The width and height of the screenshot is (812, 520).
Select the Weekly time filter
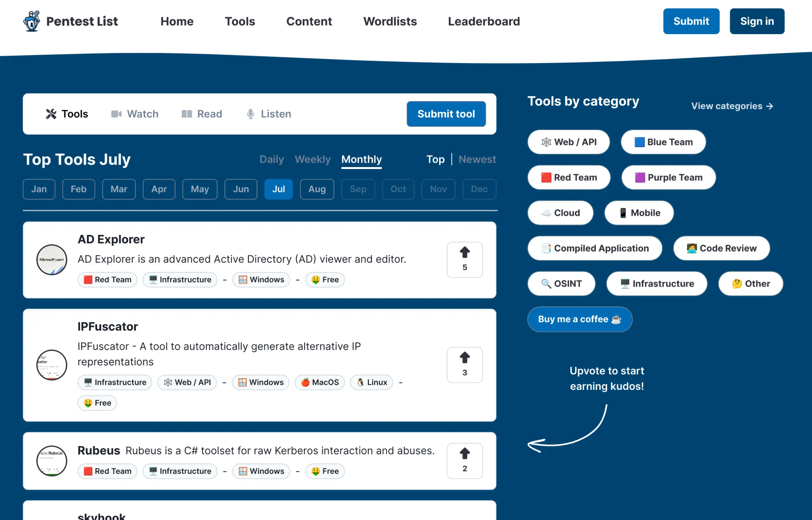312,159
